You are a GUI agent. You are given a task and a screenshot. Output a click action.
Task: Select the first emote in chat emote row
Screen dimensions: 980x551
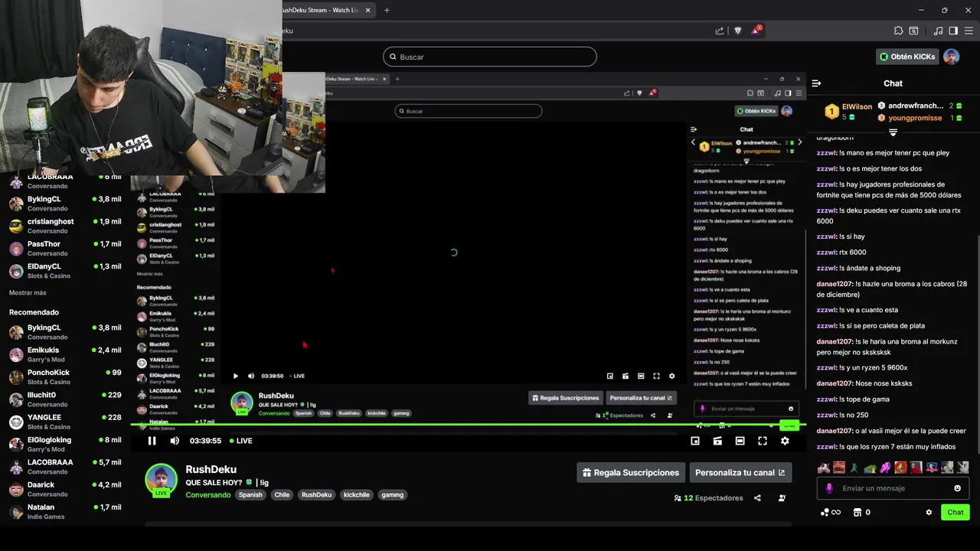click(824, 467)
